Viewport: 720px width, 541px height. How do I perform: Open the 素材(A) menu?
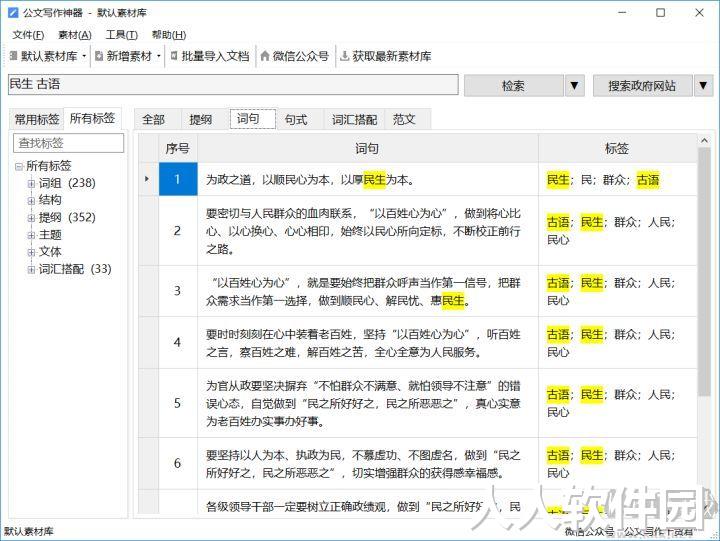pos(75,35)
